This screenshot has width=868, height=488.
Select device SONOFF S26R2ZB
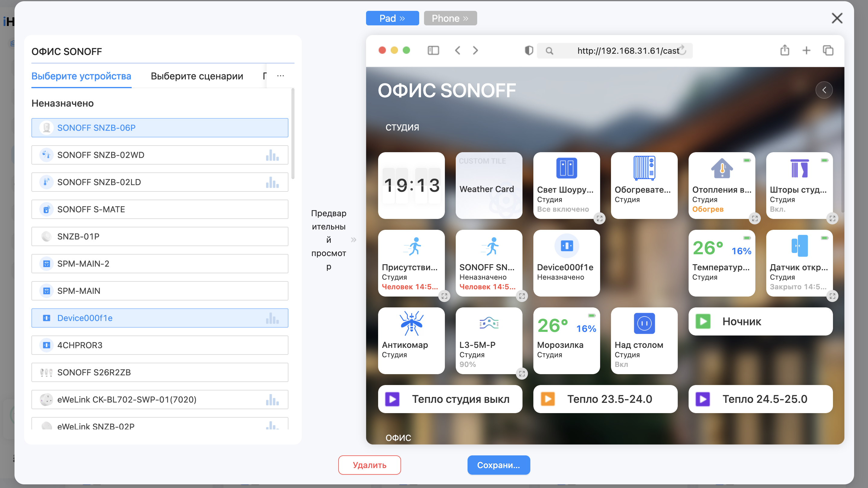click(160, 372)
